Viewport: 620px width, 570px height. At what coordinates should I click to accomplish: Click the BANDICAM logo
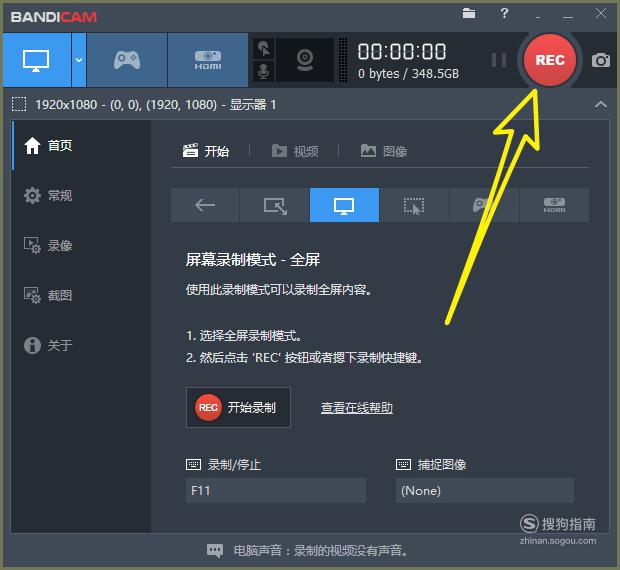click(54, 17)
